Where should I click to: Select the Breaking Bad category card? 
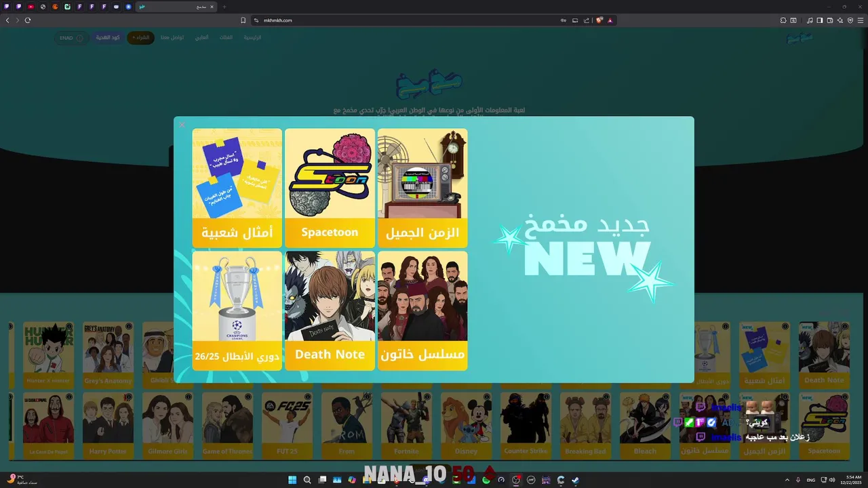(585, 426)
